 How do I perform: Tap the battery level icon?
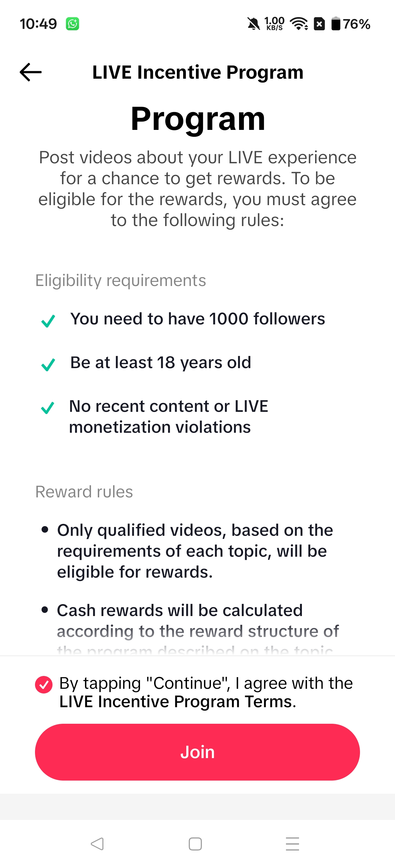coord(336,24)
